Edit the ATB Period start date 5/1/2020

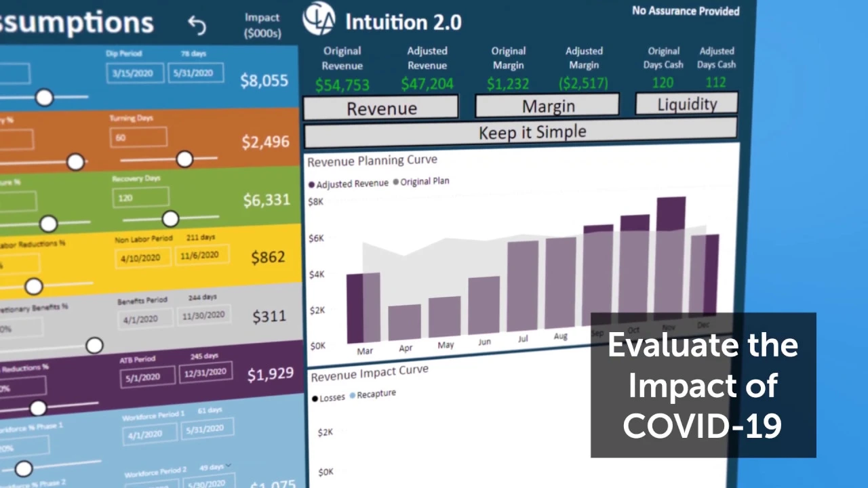(148, 378)
